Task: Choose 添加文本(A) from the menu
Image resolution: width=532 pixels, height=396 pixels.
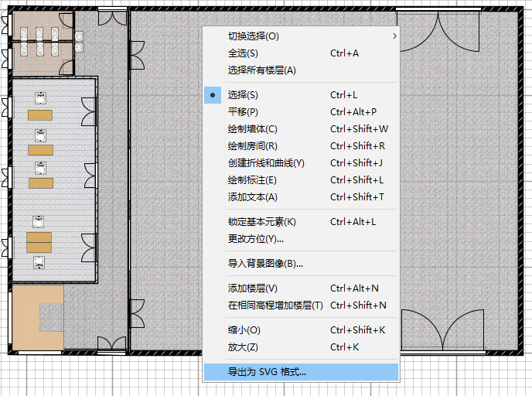Action: (301, 196)
